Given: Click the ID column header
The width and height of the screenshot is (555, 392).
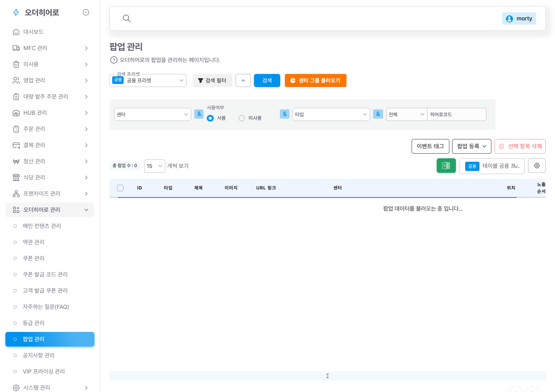Looking at the screenshot, I should click(x=140, y=188).
